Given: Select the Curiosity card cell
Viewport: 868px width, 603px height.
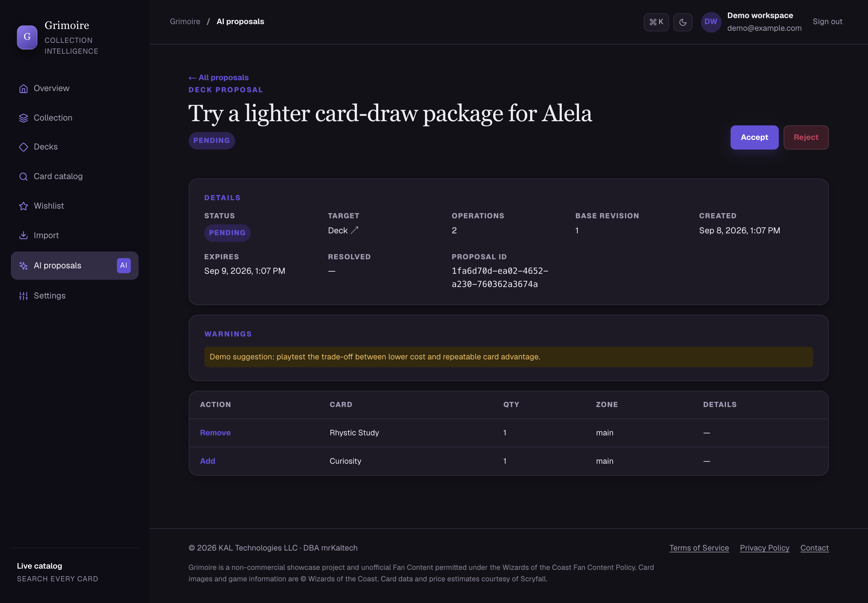Looking at the screenshot, I should (x=345, y=461).
